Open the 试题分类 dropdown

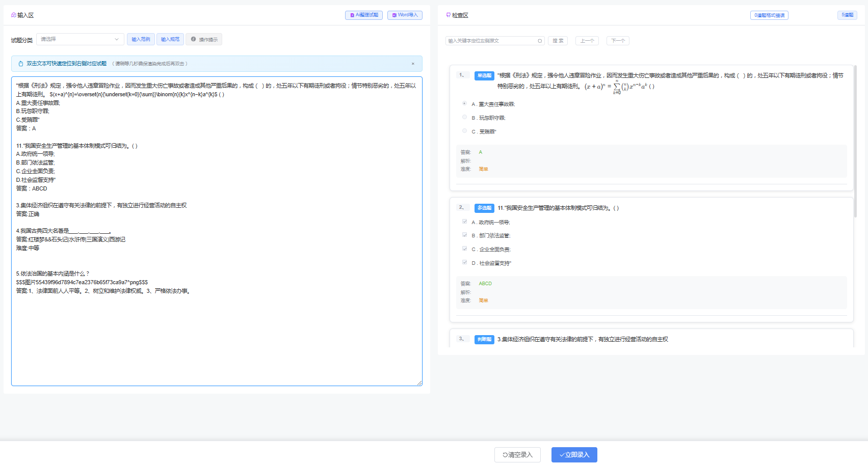coord(80,39)
